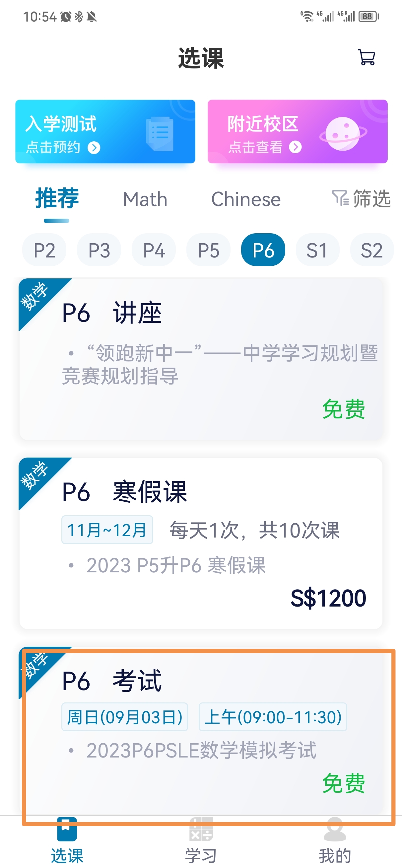This screenshot has width=402, height=868.
Task: Select the S1 grade chip
Action: click(317, 250)
